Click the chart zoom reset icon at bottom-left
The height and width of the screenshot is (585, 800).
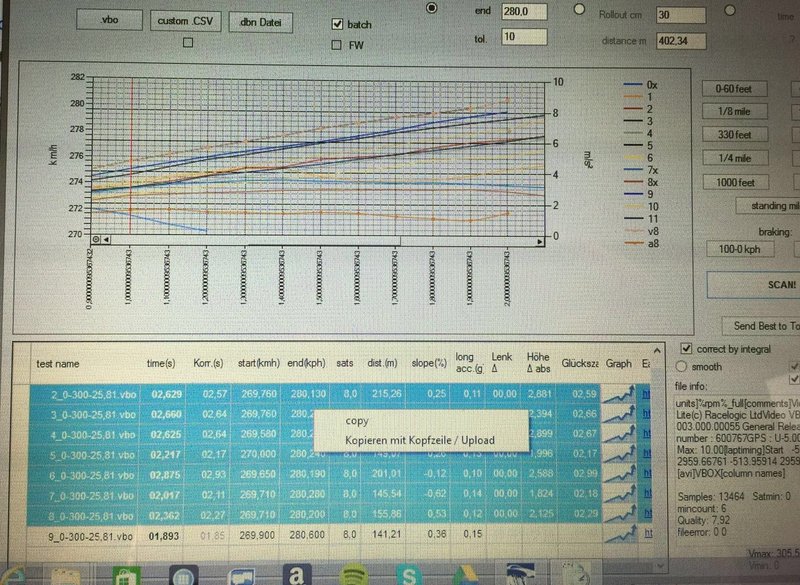click(96, 240)
